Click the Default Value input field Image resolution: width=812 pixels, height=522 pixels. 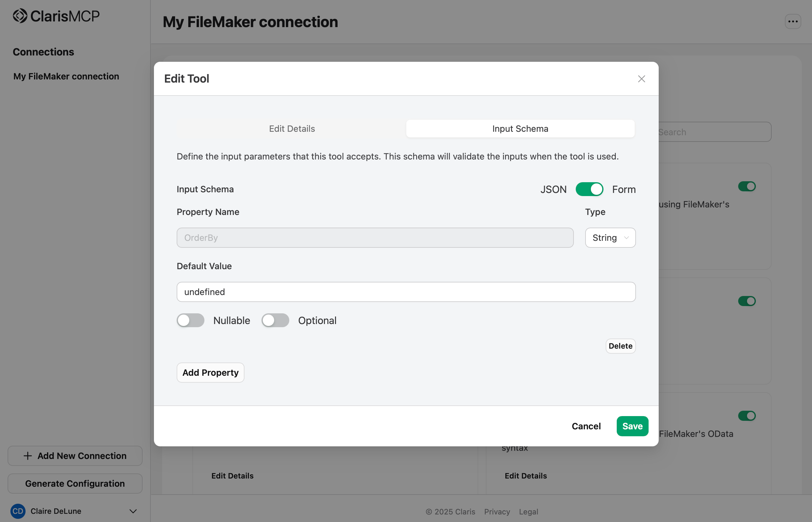pos(406,292)
